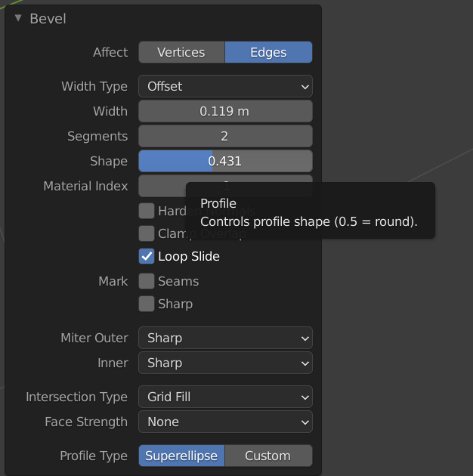Viewport: 473px width, 476px height.
Task: Click the Seams label
Action: tap(178, 281)
